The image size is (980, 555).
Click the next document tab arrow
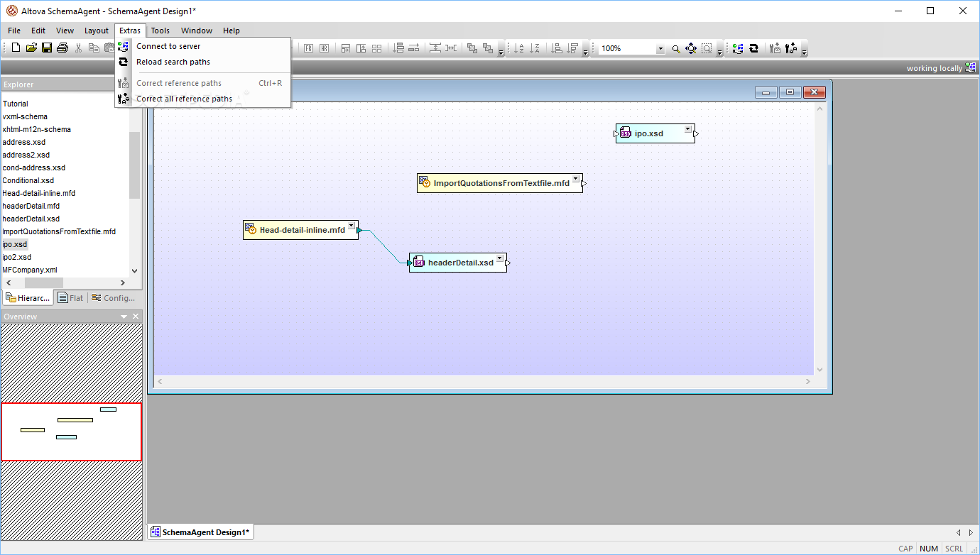(x=971, y=532)
